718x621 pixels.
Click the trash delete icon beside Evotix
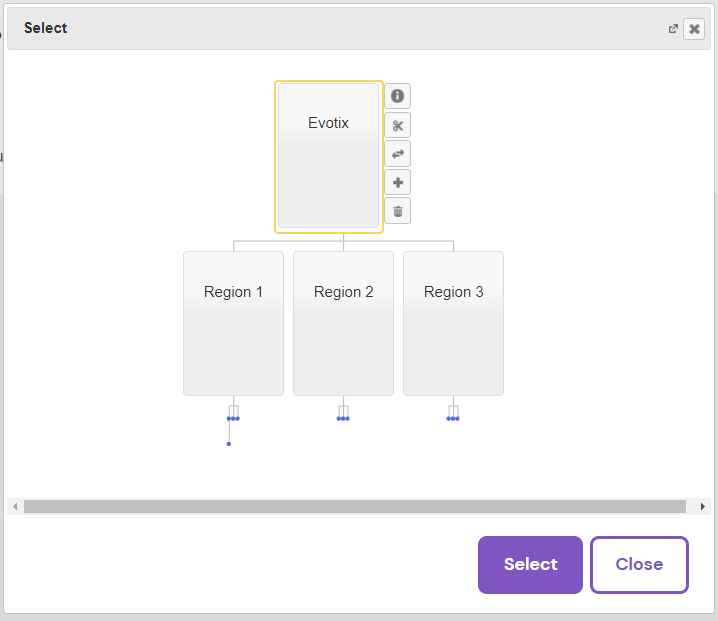tap(397, 211)
